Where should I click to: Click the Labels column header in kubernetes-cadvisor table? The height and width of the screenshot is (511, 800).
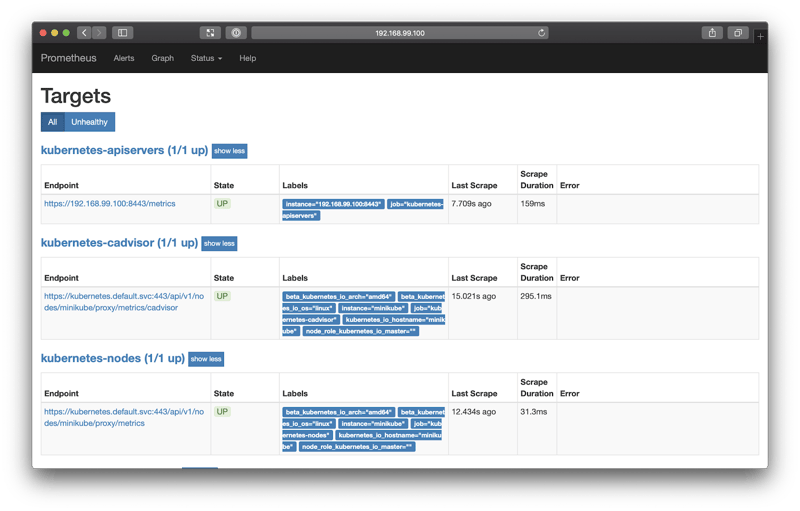tap(295, 278)
